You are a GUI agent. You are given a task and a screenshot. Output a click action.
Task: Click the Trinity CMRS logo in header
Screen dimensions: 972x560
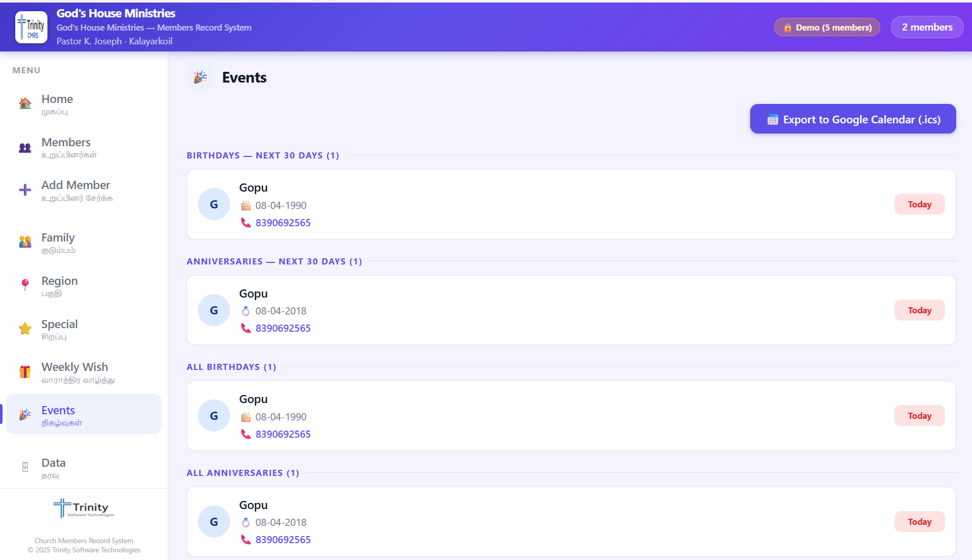[x=31, y=27]
